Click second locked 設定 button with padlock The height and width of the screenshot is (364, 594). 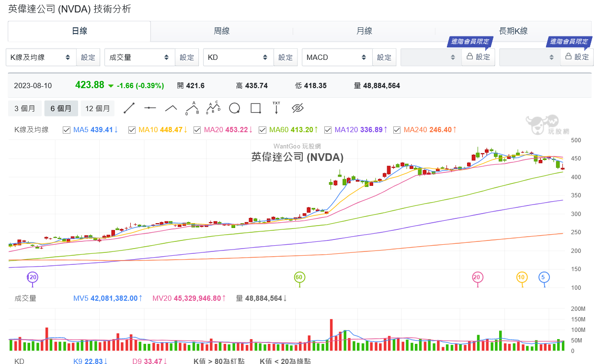(x=577, y=57)
